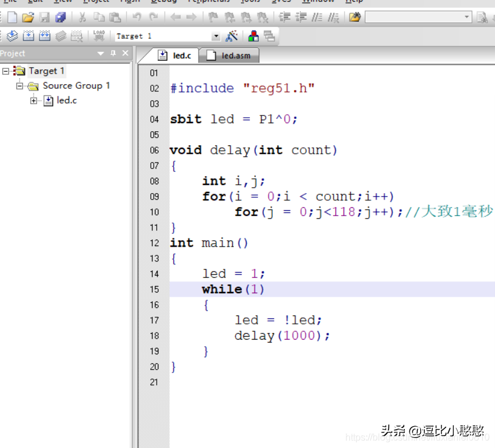
Task: Undo the last edit with the Undo arrow
Action: [137, 16]
